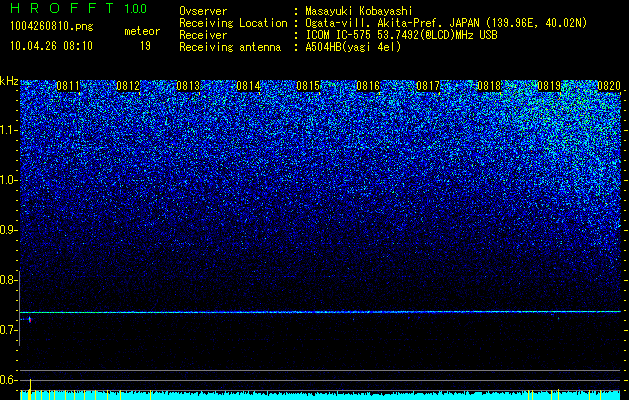Click the kHz axis unit label
Viewport: 629px width, 400px height.
[9, 81]
